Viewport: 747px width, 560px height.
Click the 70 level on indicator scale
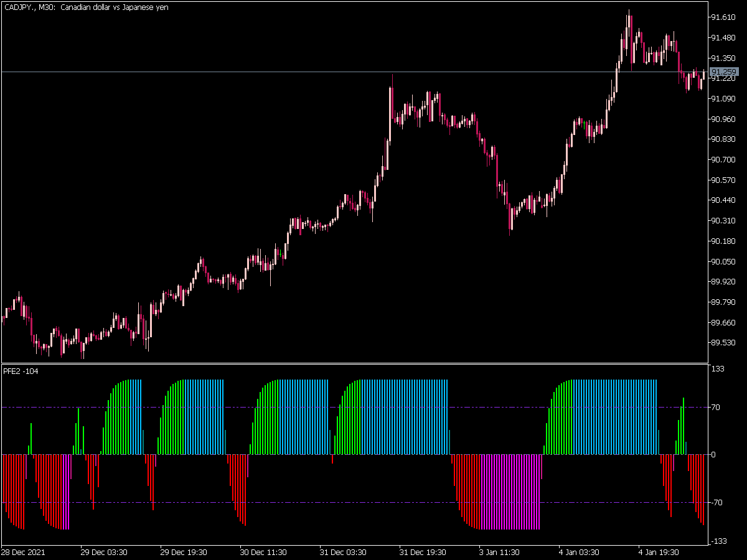[x=716, y=408]
